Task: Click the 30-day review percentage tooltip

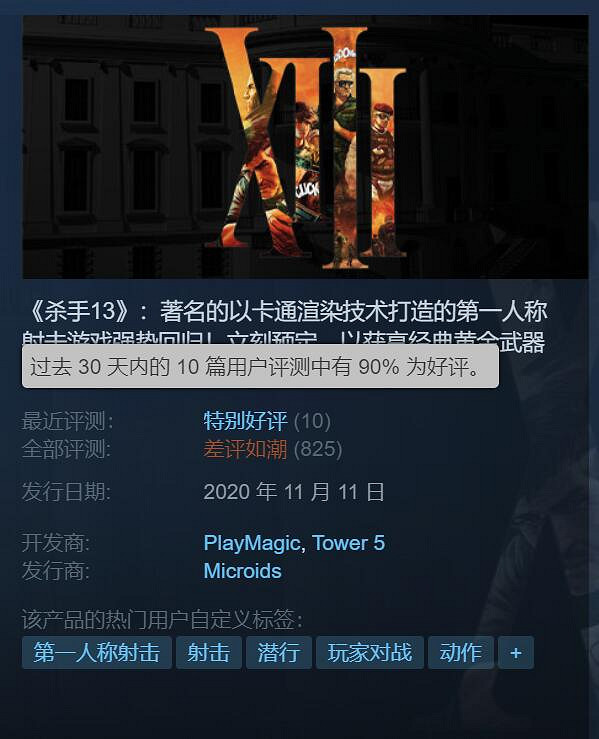Action: click(x=260, y=366)
